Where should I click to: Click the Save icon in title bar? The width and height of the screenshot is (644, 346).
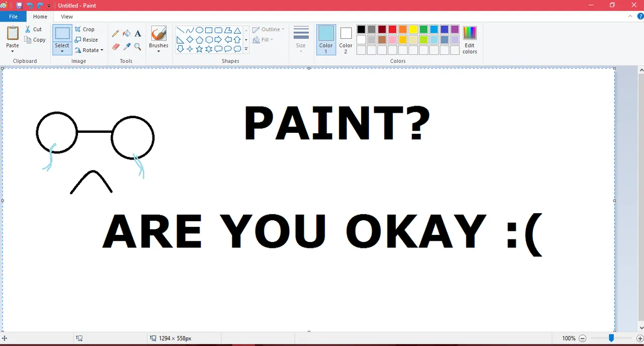click(x=19, y=6)
